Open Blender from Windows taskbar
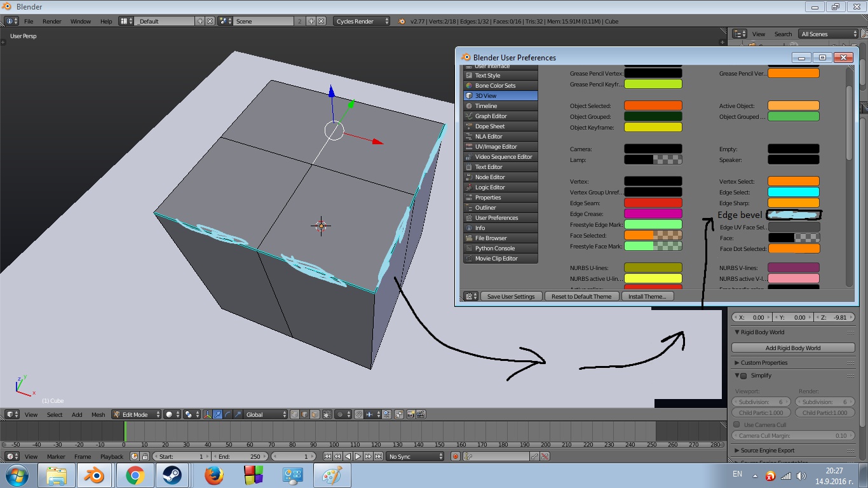Image resolution: width=868 pixels, height=488 pixels. coord(95,475)
